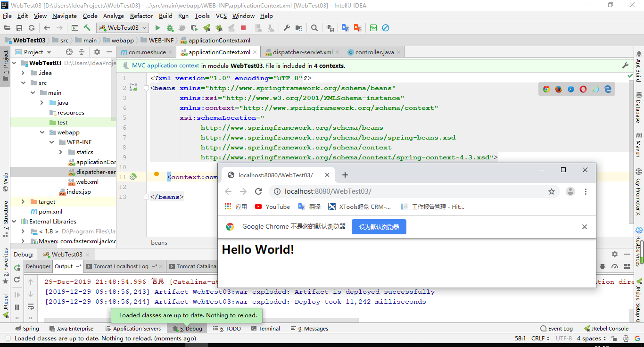Click the Project panel Collapse All icon
This screenshot has height=347, width=644.
82,52
